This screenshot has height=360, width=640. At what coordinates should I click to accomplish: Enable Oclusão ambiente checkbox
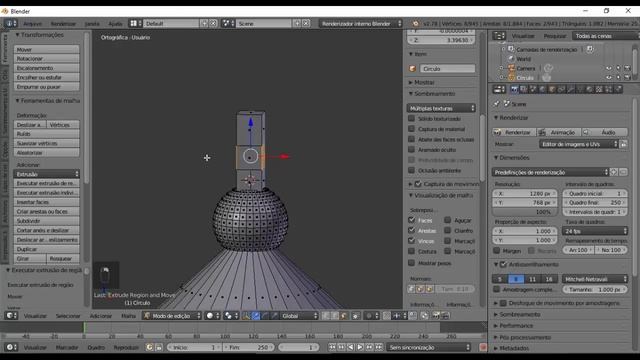point(411,170)
